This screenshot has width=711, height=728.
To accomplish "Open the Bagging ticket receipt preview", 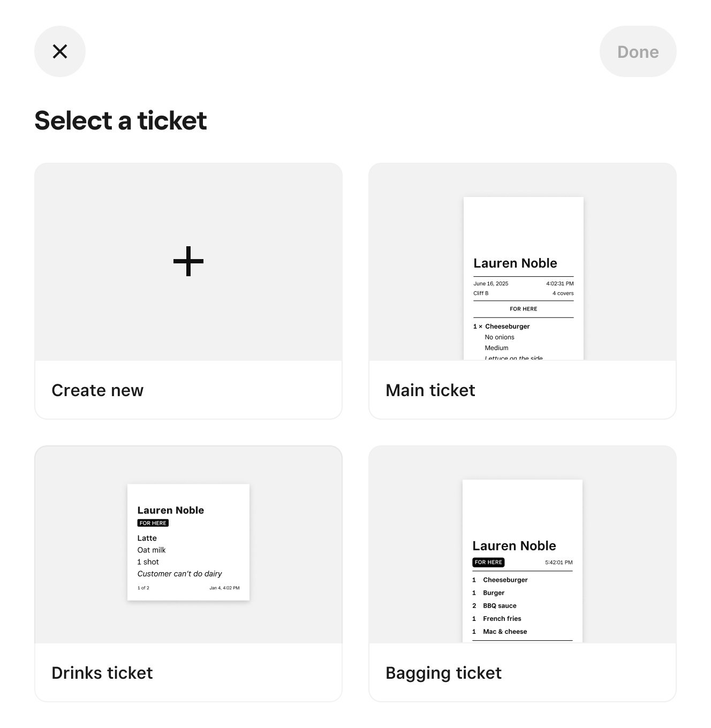I will pyautogui.click(x=522, y=560).
